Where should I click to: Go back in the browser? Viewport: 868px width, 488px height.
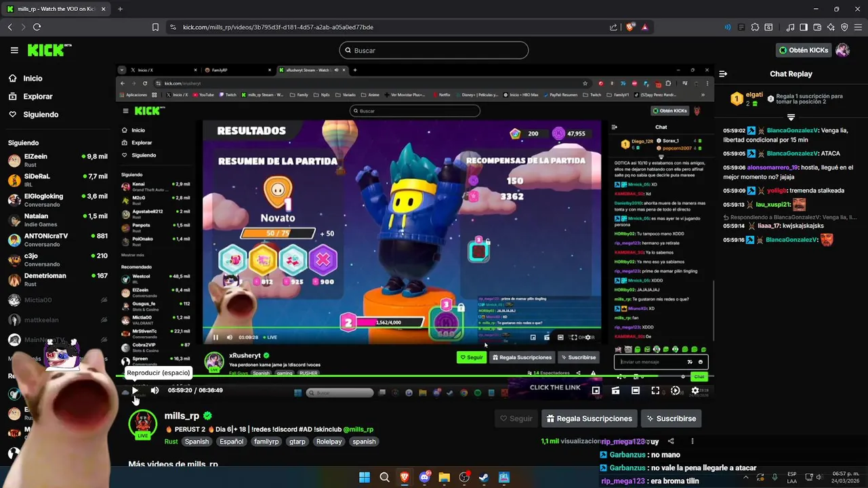(x=9, y=27)
